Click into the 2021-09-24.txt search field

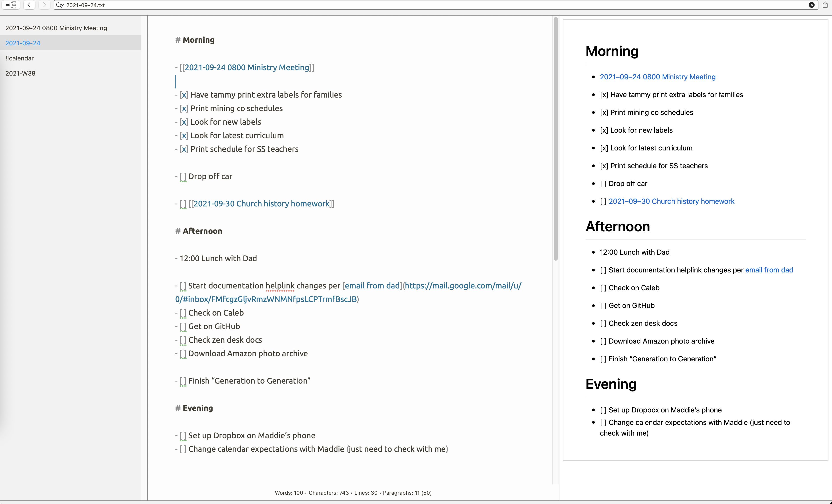coord(405,5)
